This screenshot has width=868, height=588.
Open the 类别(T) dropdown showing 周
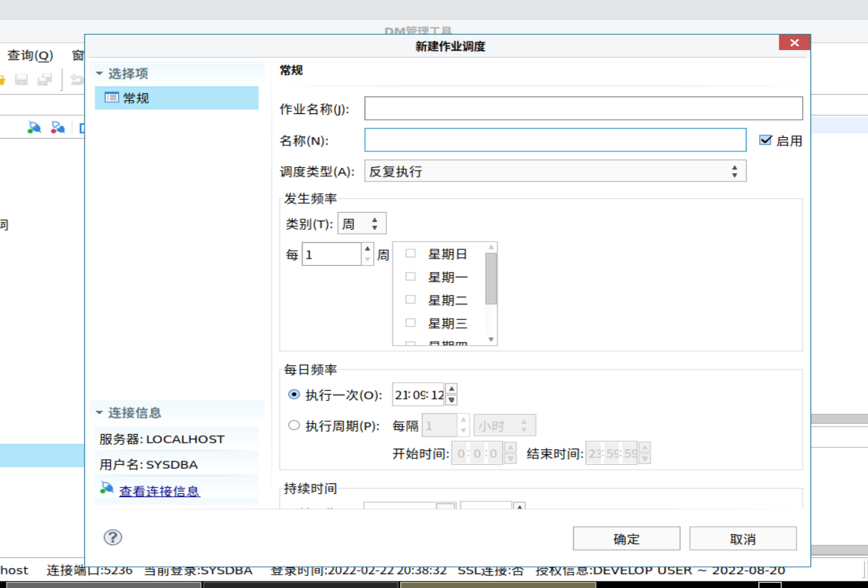click(x=362, y=223)
